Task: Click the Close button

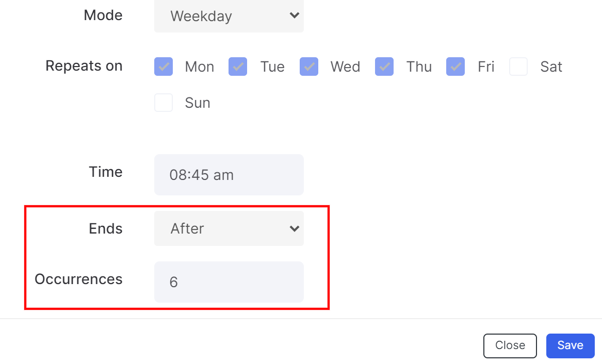Action: [x=510, y=345]
